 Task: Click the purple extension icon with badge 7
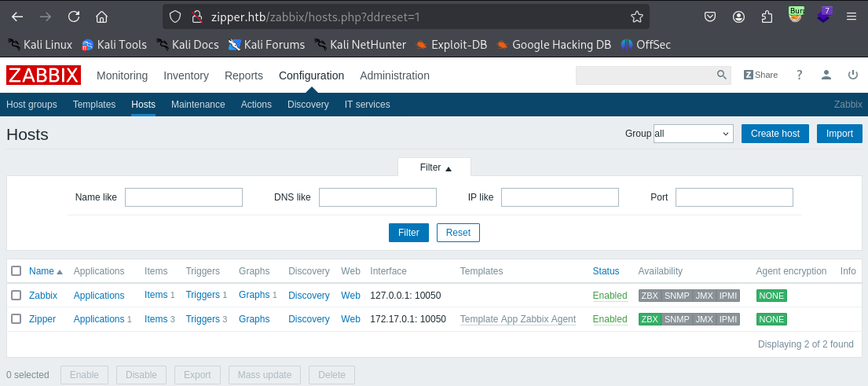[824, 16]
